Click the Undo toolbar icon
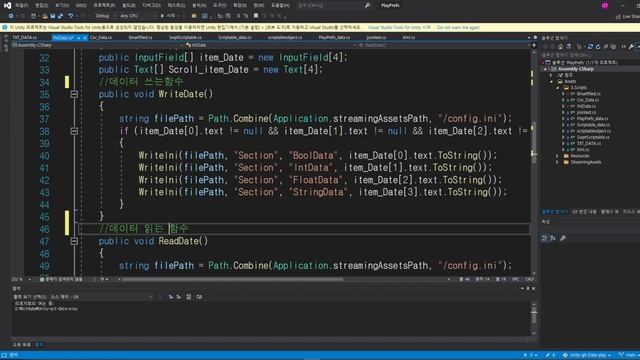 click(x=71, y=16)
